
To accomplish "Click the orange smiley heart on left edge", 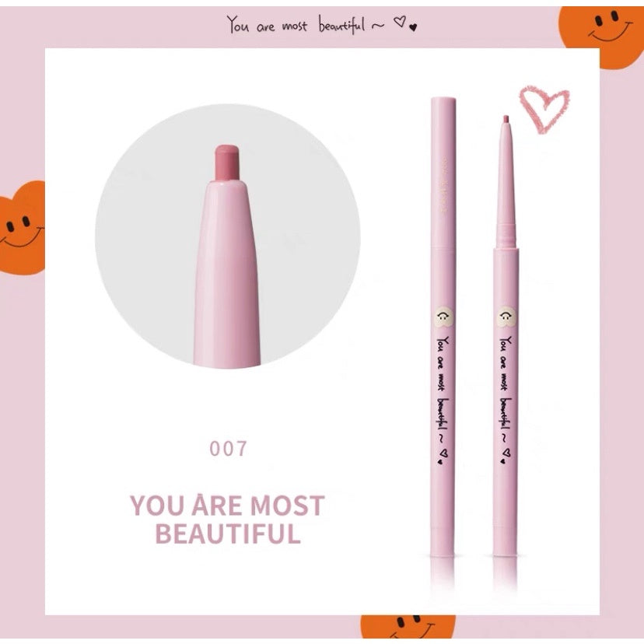I will tap(23, 228).
